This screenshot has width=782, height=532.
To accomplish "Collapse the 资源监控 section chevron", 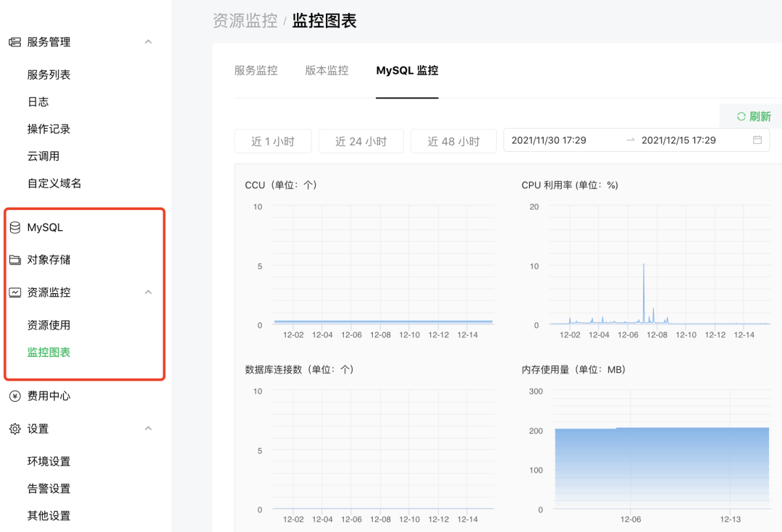I will (x=148, y=292).
